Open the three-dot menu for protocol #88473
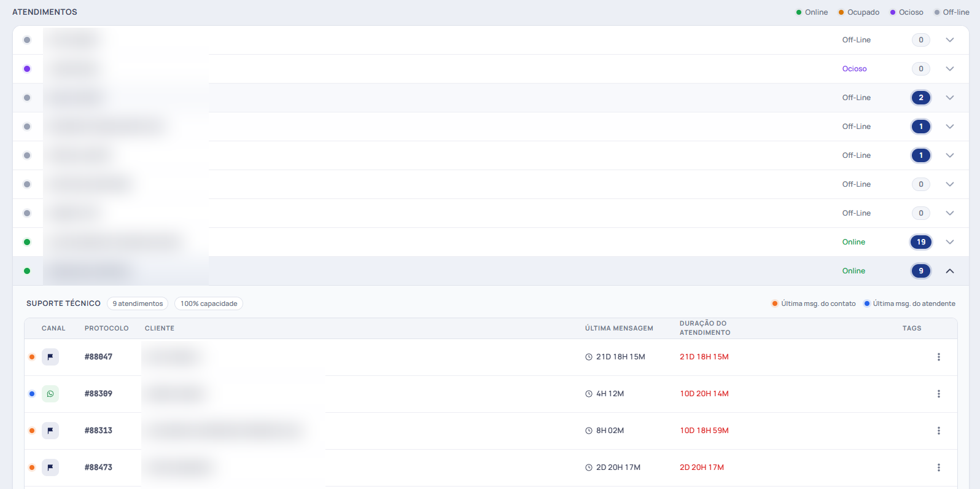The height and width of the screenshot is (489, 980). tap(938, 467)
